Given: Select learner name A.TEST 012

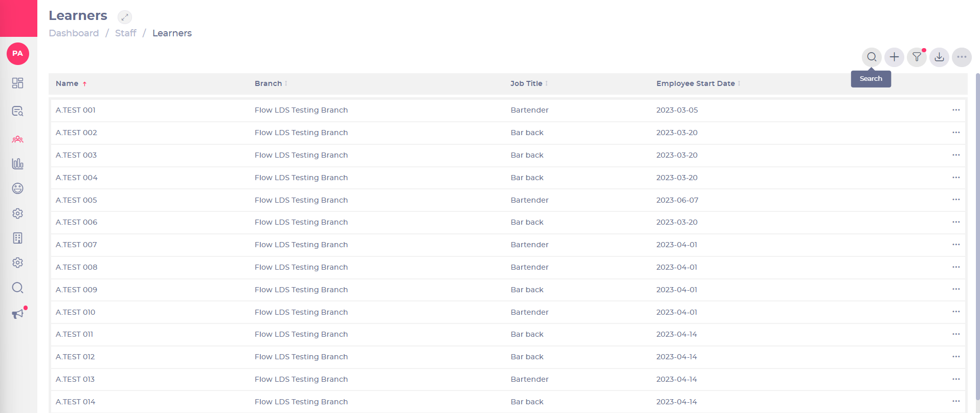Looking at the screenshot, I should click(75, 357).
